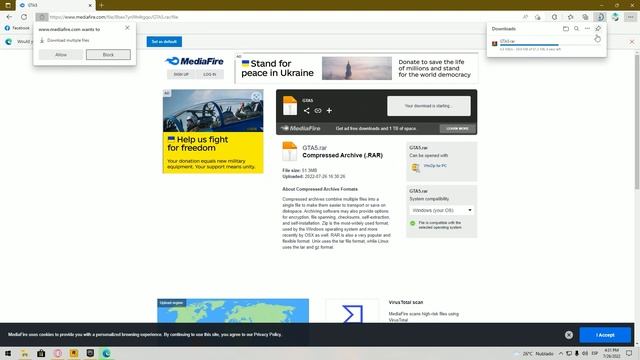Click the link icon in the download box
The width and height of the screenshot is (640, 360).
(x=318, y=111)
